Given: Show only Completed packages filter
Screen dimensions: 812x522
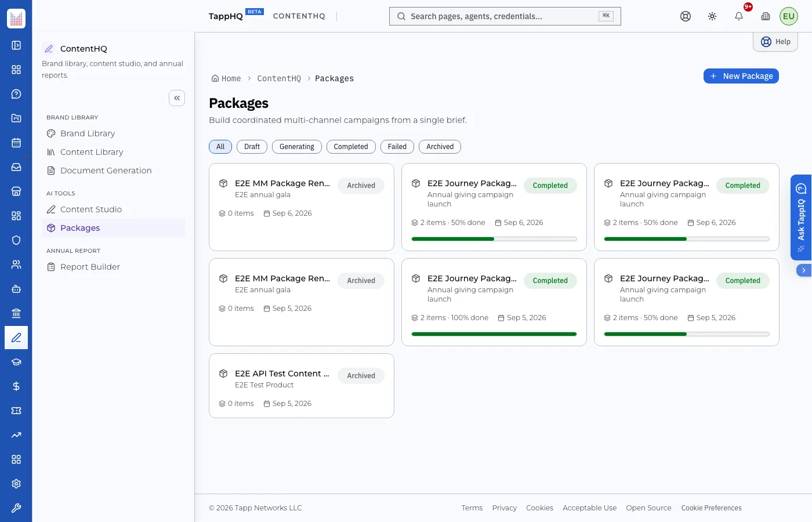Looking at the screenshot, I should tap(351, 147).
